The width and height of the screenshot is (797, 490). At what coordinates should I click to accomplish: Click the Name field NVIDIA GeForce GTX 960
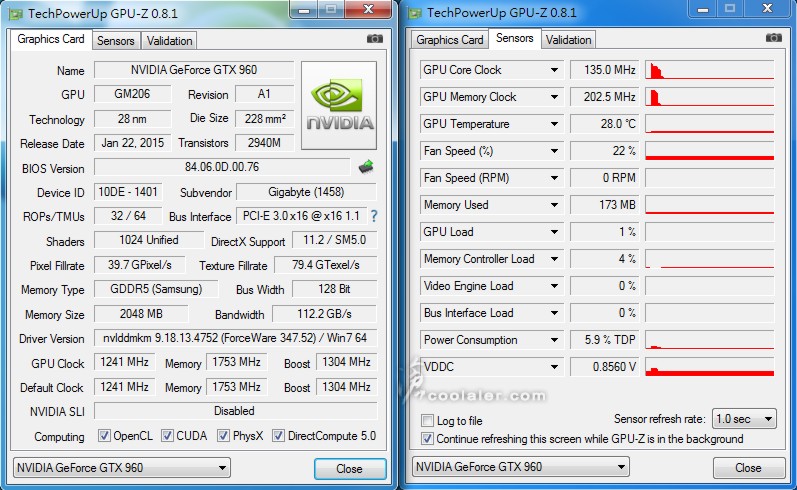(194, 70)
